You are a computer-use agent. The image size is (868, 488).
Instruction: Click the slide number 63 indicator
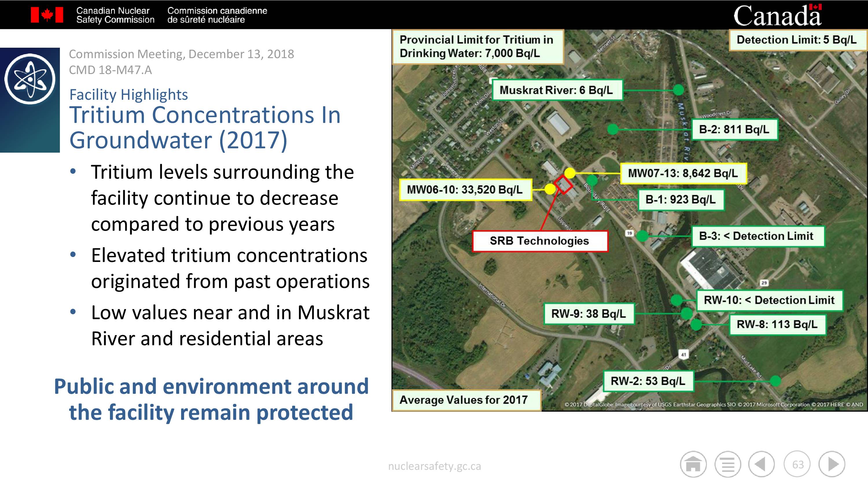pos(797,464)
